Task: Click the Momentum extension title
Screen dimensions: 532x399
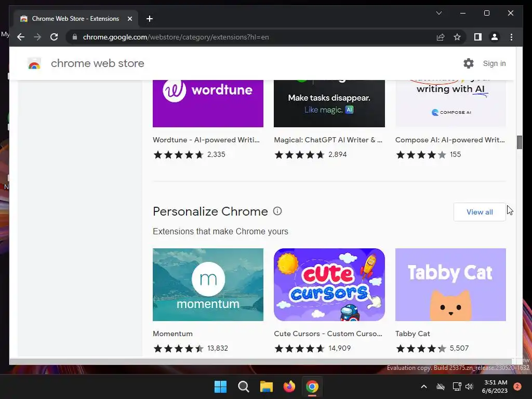Action: tap(172, 334)
